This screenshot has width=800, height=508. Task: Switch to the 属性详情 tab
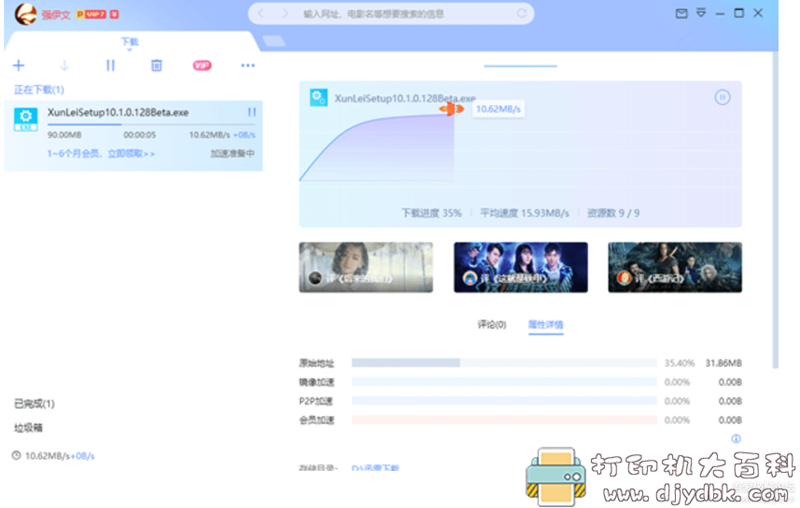tap(545, 324)
